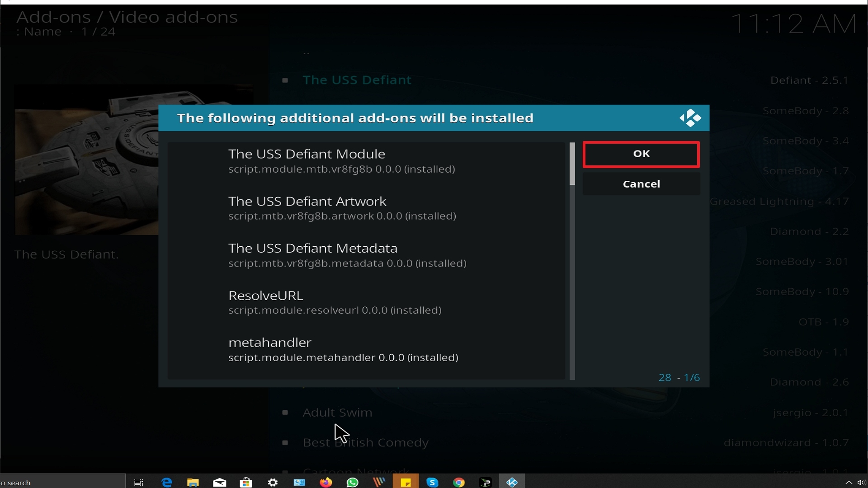Click the Add-ons / Video add-ons heading
Viewport: 868px width, 488px height.
tap(127, 17)
